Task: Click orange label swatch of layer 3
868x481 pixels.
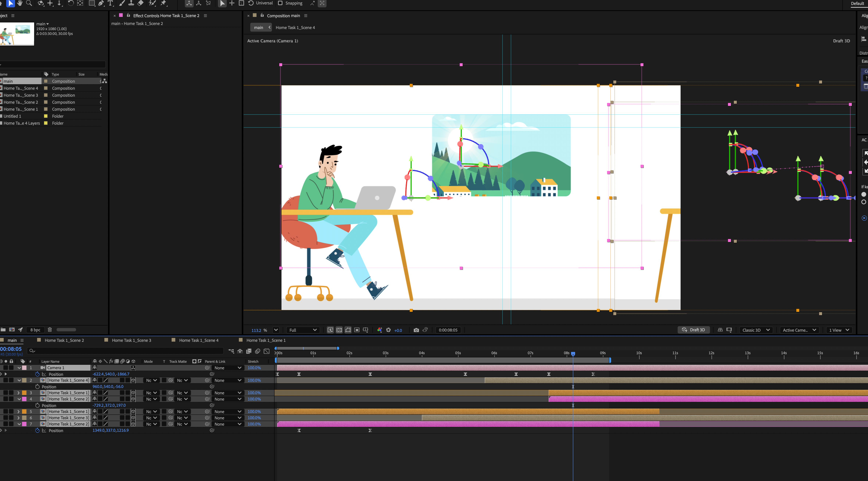Action: [x=24, y=393]
